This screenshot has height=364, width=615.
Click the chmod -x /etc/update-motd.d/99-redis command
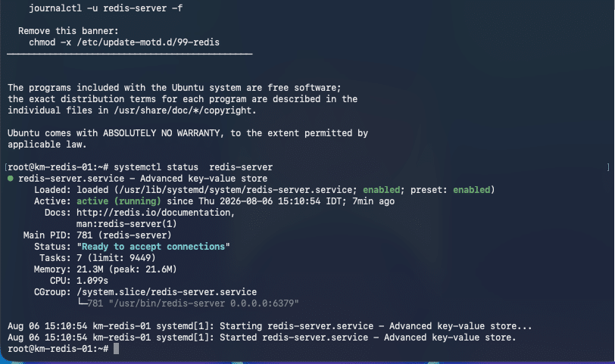(124, 42)
